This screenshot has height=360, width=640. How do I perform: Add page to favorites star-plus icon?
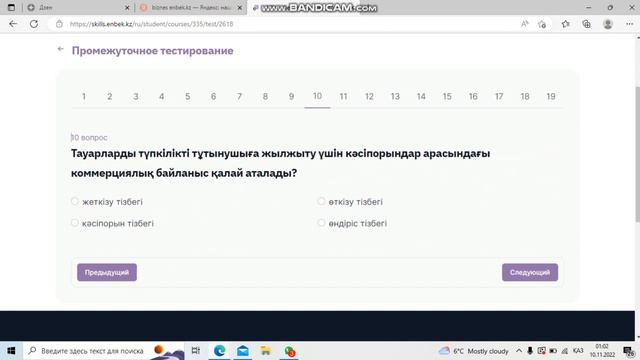pos(542,24)
